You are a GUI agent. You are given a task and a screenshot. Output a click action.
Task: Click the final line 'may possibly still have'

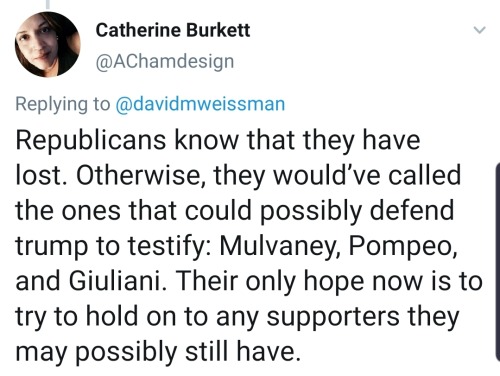point(158,352)
